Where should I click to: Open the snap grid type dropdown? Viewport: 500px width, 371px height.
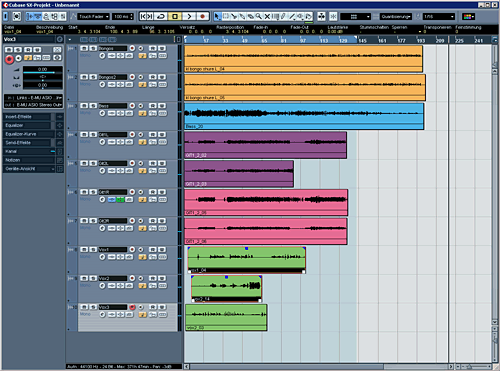[x=355, y=16]
